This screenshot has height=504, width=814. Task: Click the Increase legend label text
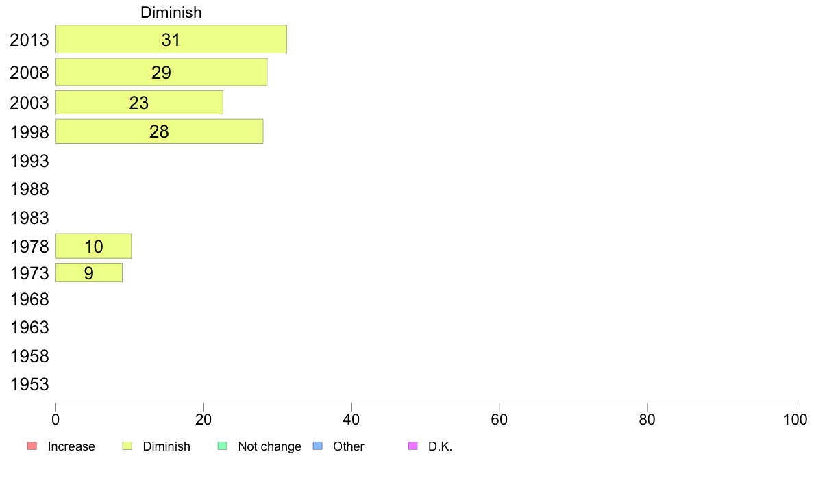71,446
